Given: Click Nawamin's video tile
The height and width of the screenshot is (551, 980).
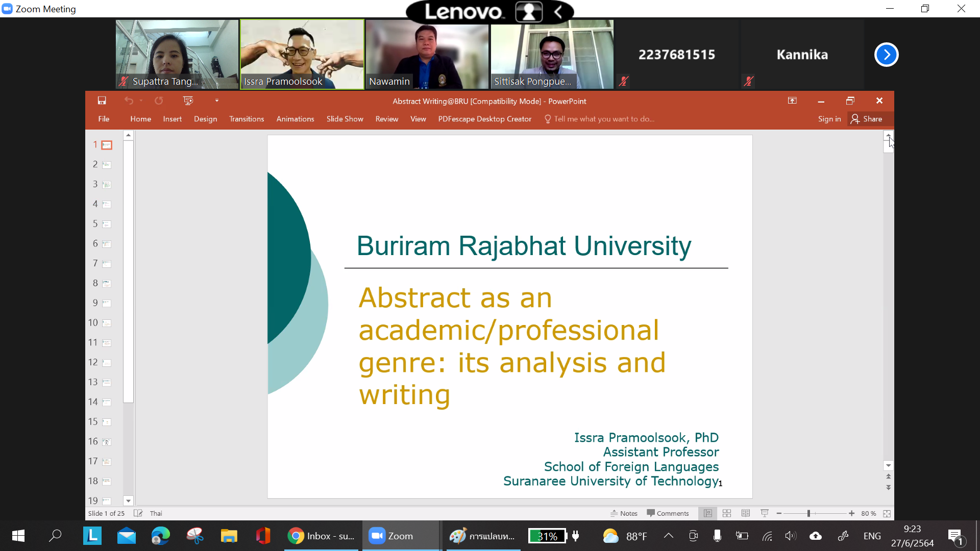Looking at the screenshot, I should pyautogui.click(x=427, y=54).
